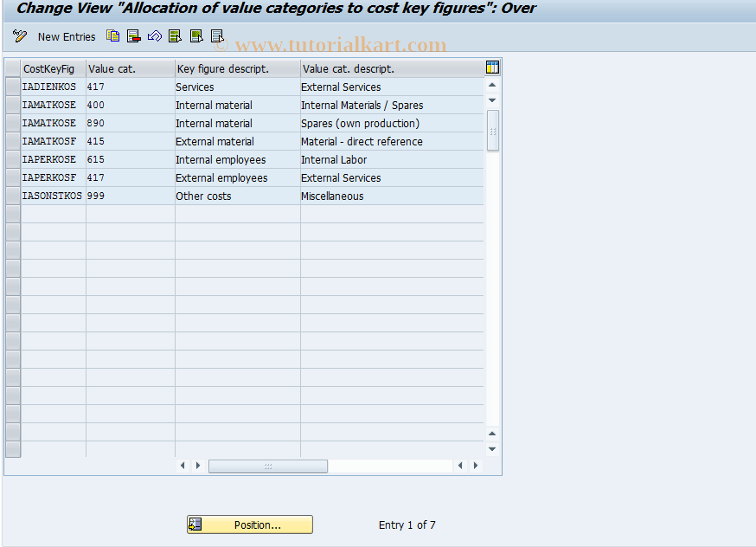Select the row marker for IADIENKOS
Viewport: 756px width, 547px height.
tap(12, 87)
